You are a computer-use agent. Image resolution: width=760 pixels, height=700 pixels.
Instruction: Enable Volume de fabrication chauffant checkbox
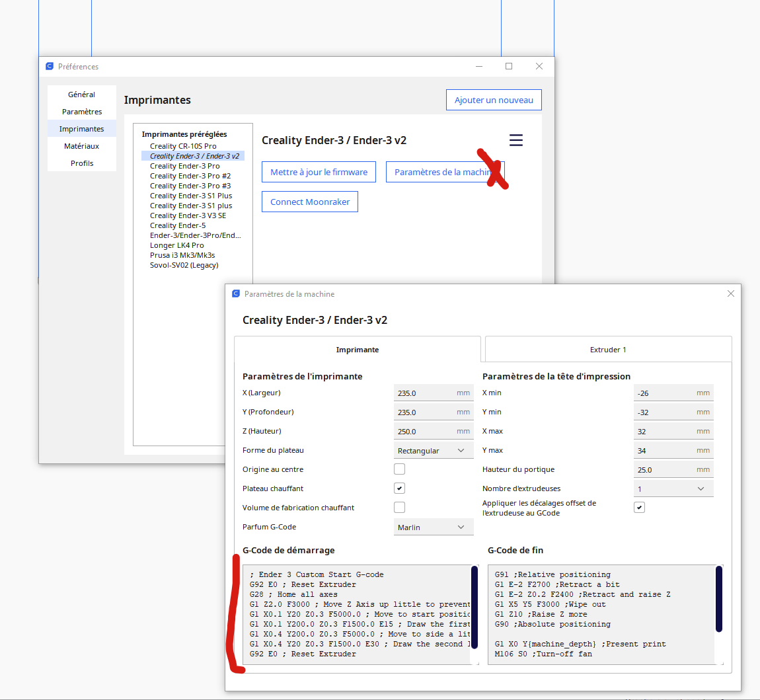[399, 508]
